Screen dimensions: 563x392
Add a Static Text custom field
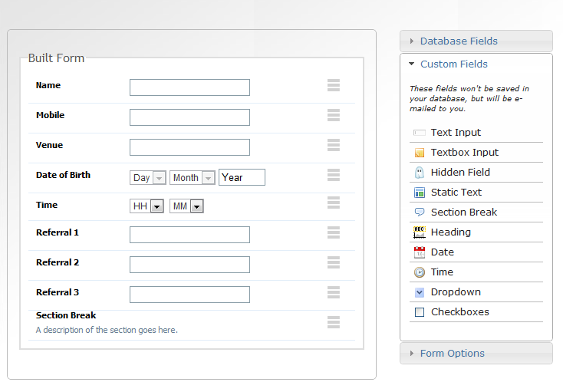(x=476, y=193)
